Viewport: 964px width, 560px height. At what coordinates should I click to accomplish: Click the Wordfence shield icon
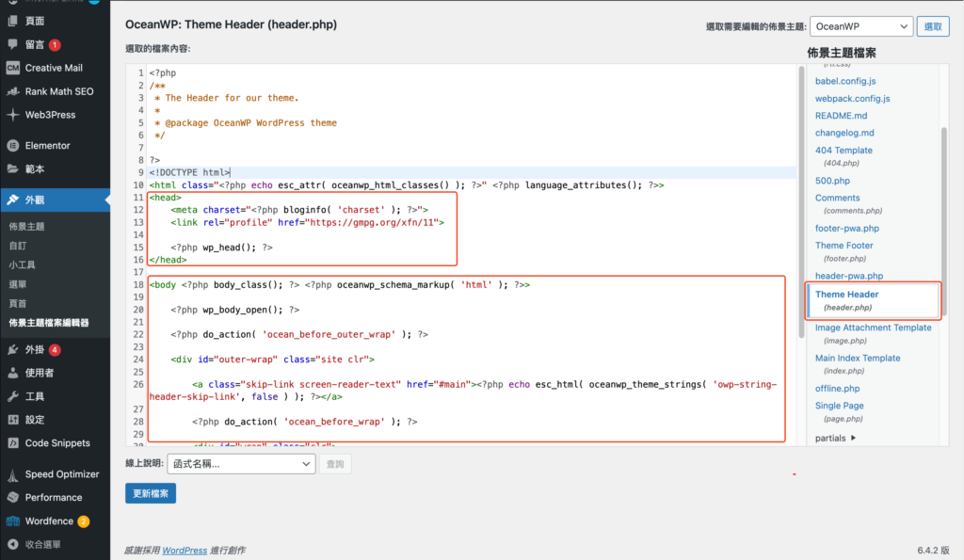pos(12,521)
